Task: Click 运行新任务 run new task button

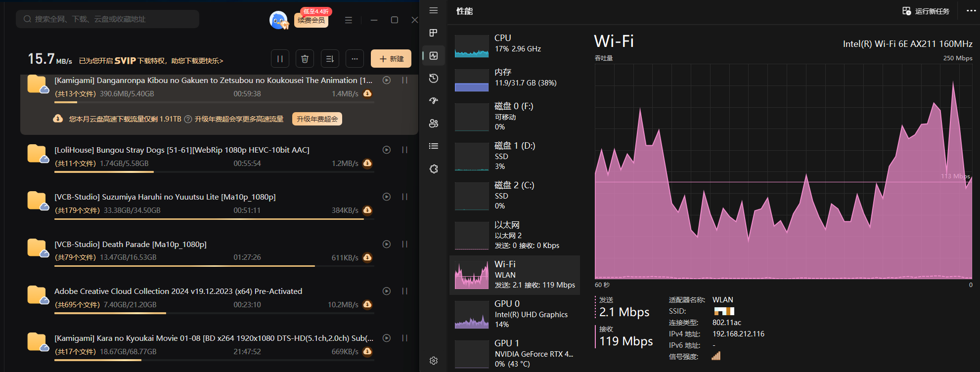Action: [926, 11]
